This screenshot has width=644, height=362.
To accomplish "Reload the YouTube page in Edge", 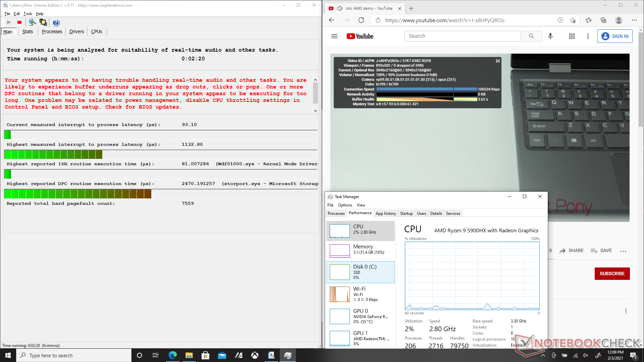I will pyautogui.click(x=361, y=20).
